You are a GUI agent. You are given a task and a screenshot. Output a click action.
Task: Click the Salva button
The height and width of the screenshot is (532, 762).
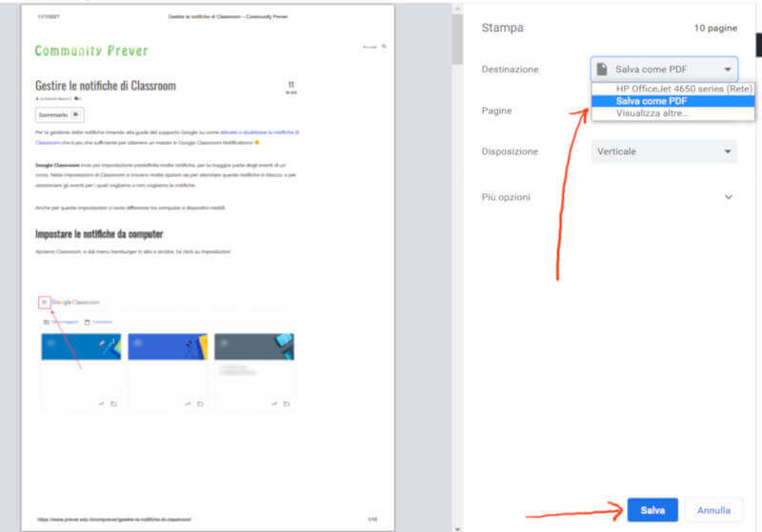[x=652, y=510]
